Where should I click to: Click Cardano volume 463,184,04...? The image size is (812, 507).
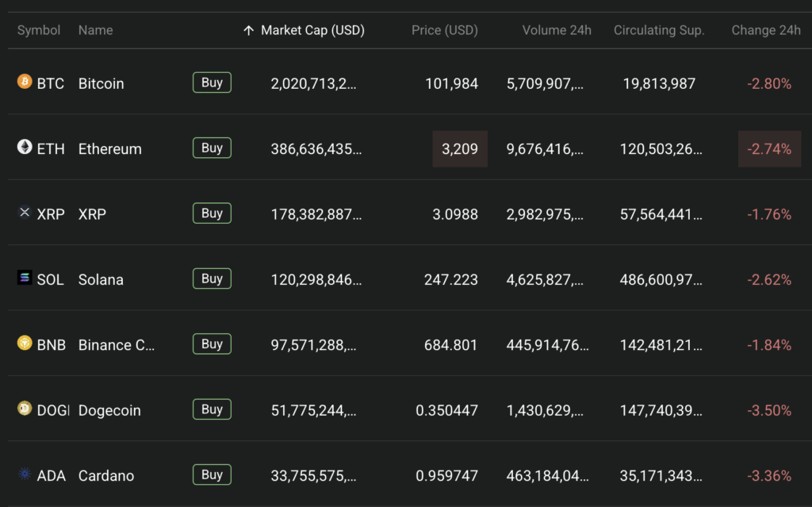pos(547,475)
